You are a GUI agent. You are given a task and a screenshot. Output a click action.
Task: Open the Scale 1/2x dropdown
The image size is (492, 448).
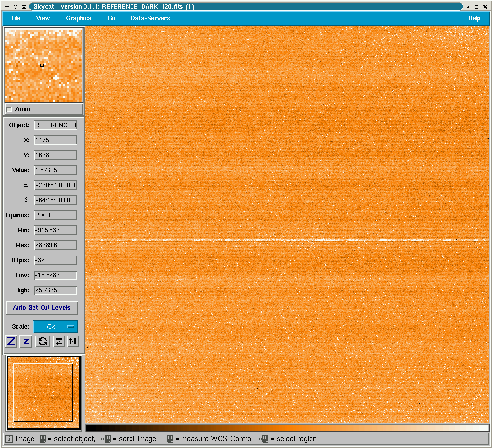coord(55,327)
